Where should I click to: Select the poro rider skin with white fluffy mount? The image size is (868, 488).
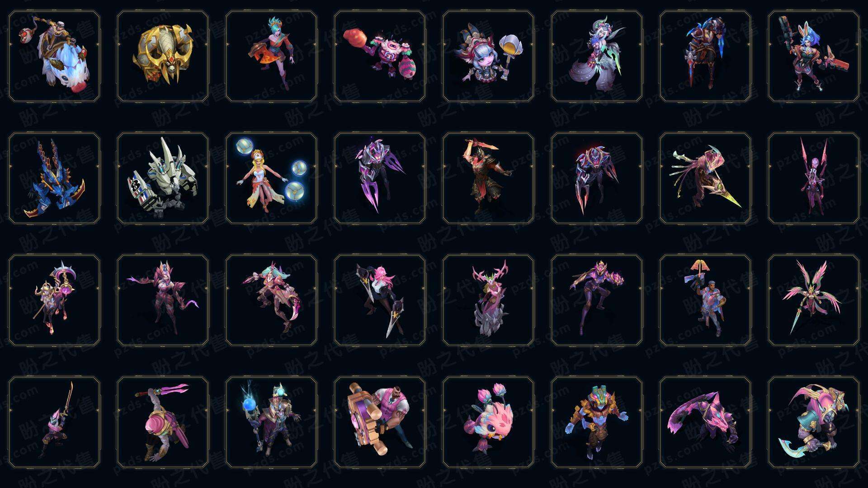(x=54, y=56)
